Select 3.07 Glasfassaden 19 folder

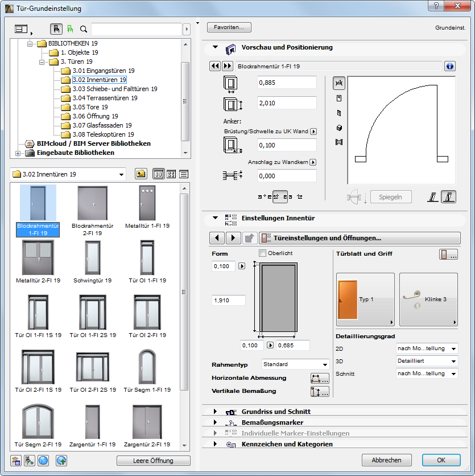pos(102,125)
